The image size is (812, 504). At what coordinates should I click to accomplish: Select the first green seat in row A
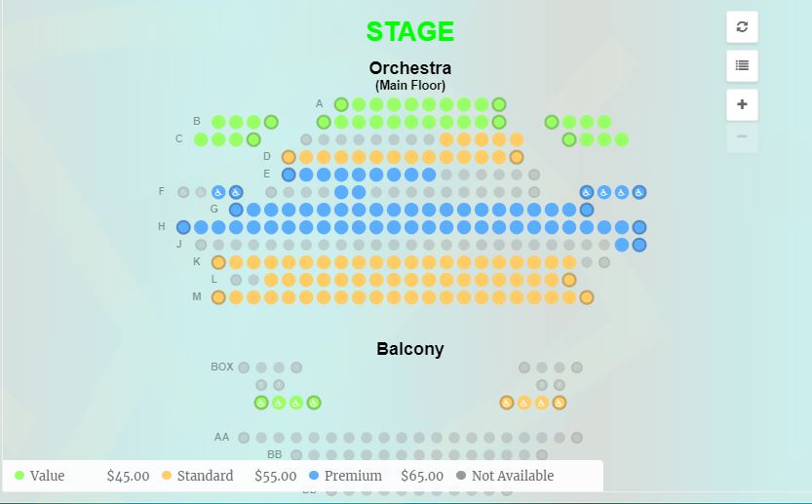[341, 104]
